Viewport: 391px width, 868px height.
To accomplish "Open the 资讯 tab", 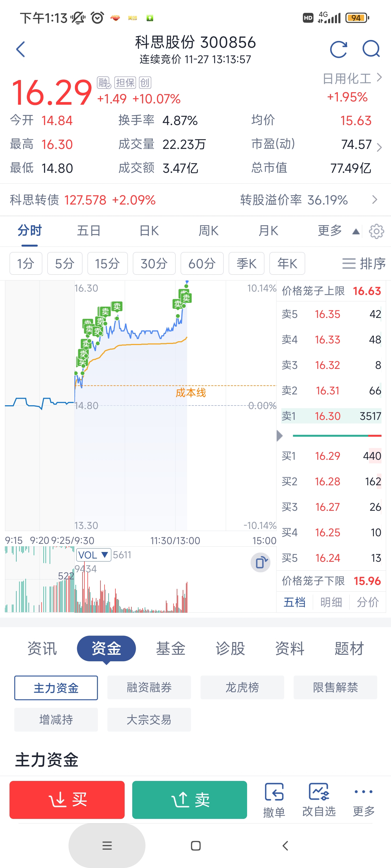I will 42,648.
